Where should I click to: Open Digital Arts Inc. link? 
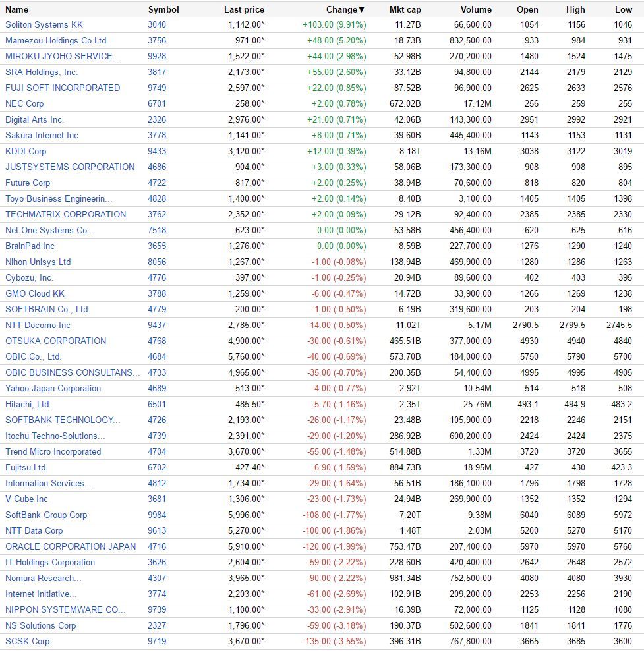[34, 119]
